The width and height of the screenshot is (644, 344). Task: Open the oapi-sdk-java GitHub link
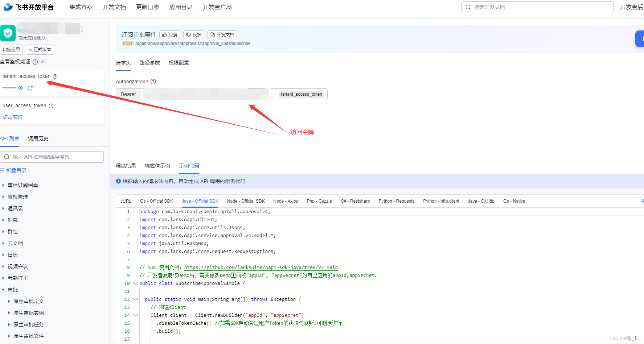point(261,268)
